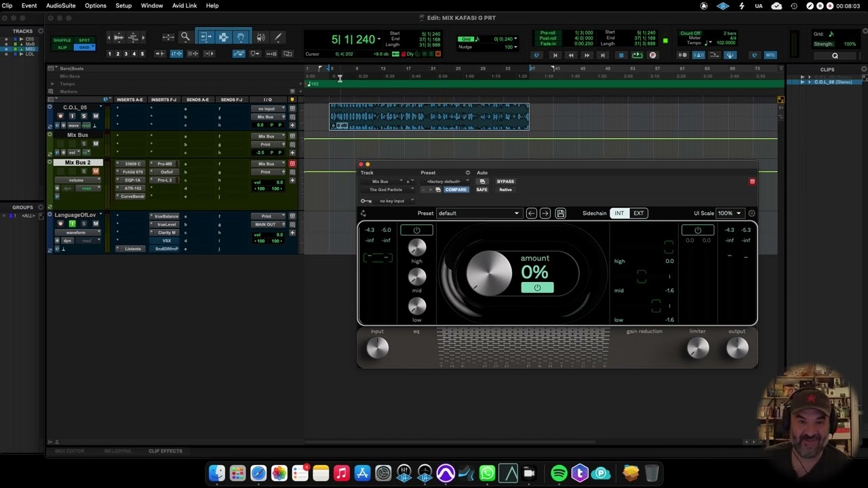Enable SPOT edit mode
Image resolution: width=868 pixels, height=488 pixels.
click(84, 41)
